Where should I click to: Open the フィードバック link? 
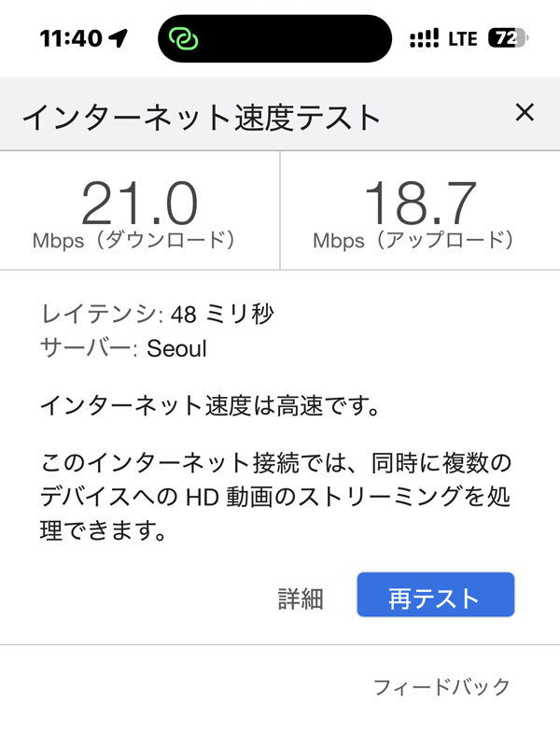click(x=441, y=687)
